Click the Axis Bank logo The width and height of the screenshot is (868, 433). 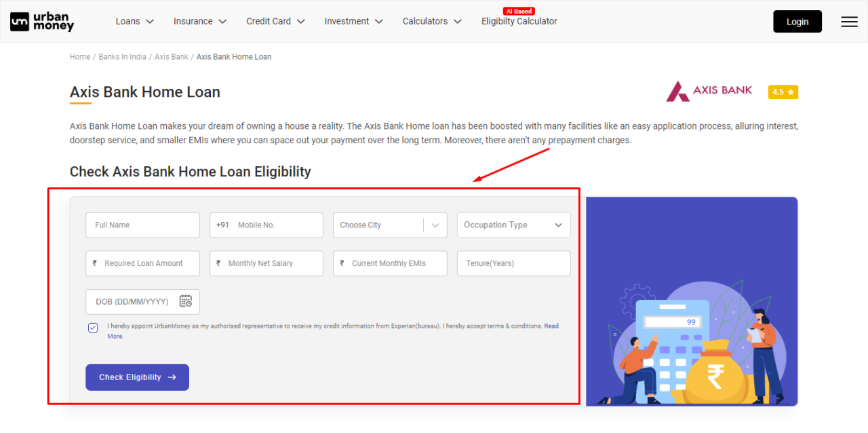709,91
